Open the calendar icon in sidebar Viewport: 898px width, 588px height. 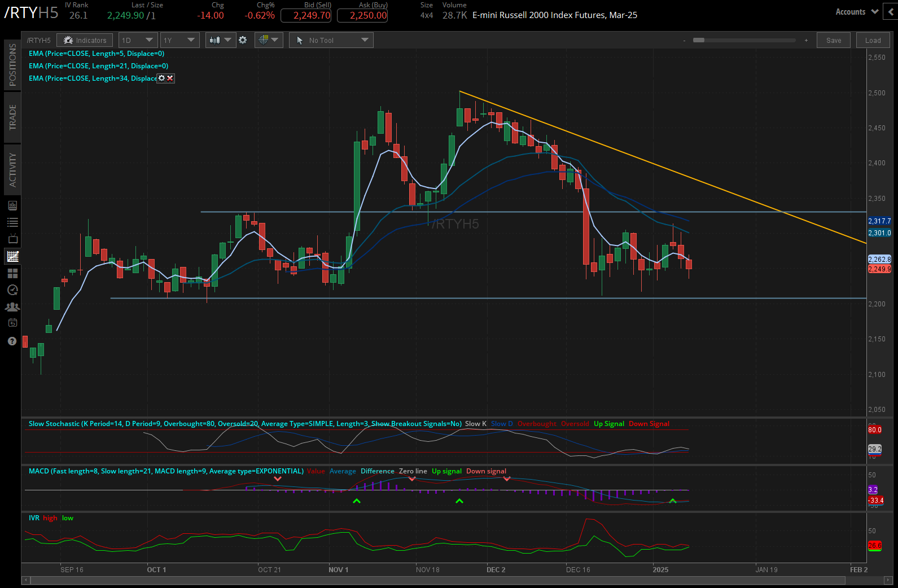click(x=12, y=323)
